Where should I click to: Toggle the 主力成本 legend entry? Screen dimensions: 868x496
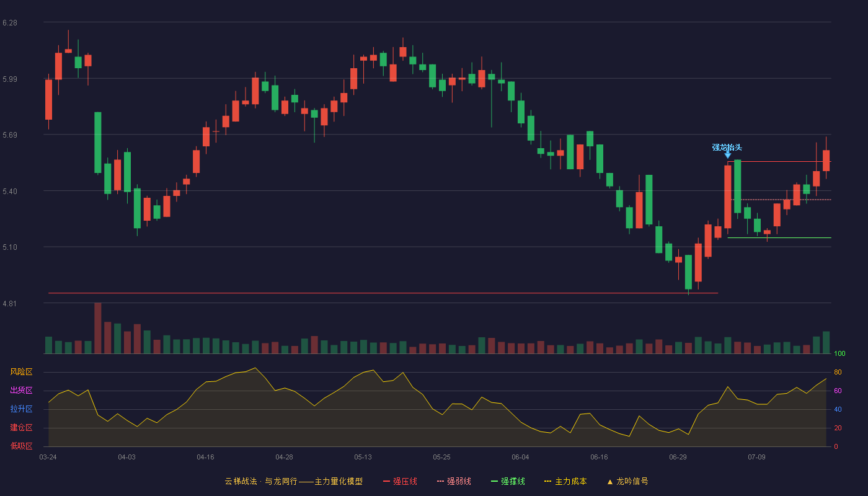(x=565, y=481)
